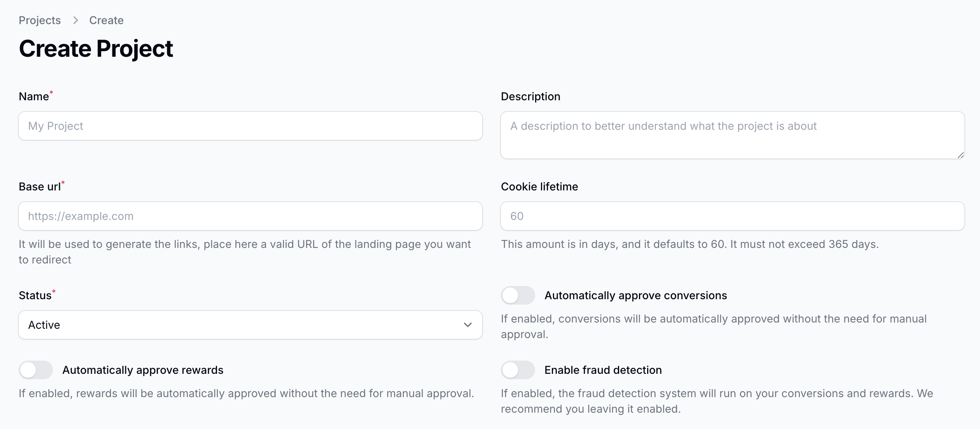Click the Create breadcrumb item
The image size is (980, 429).
coord(106,20)
